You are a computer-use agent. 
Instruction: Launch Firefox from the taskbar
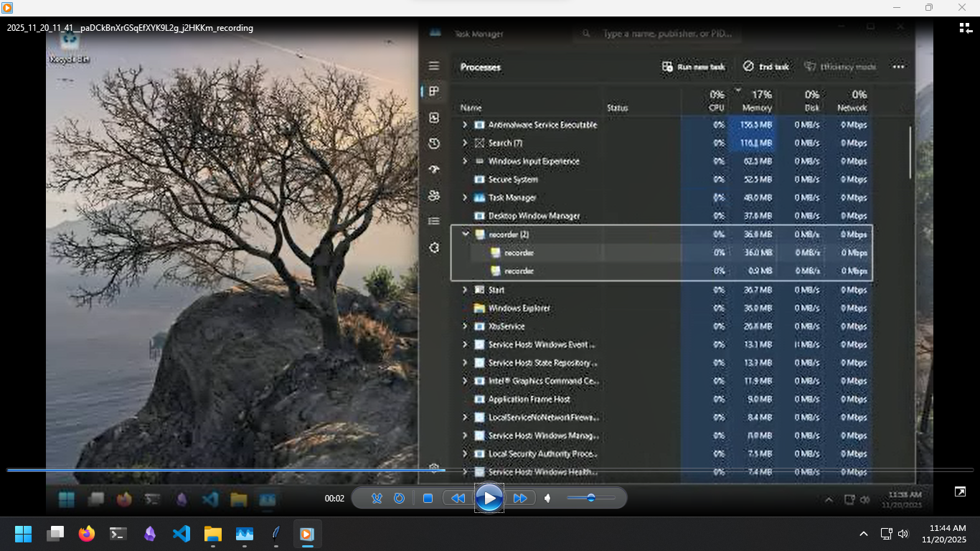click(x=86, y=534)
